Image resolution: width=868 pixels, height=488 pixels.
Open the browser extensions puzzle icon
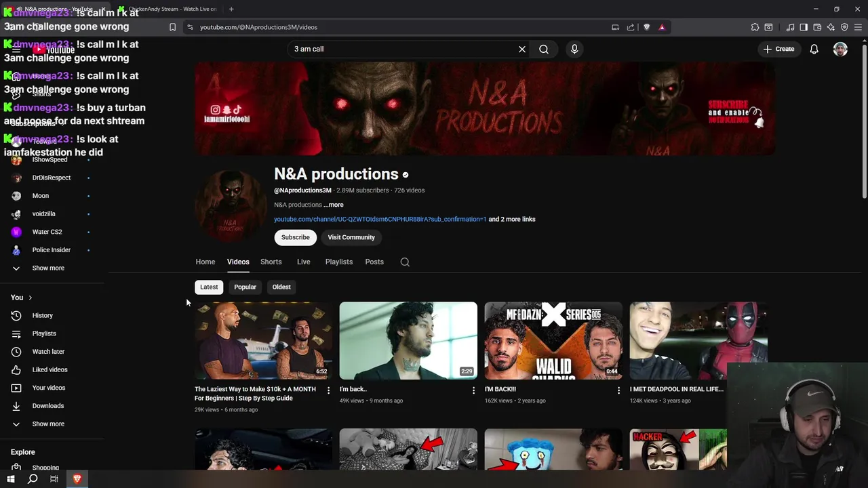pyautogui.click(x=755, y=27)
